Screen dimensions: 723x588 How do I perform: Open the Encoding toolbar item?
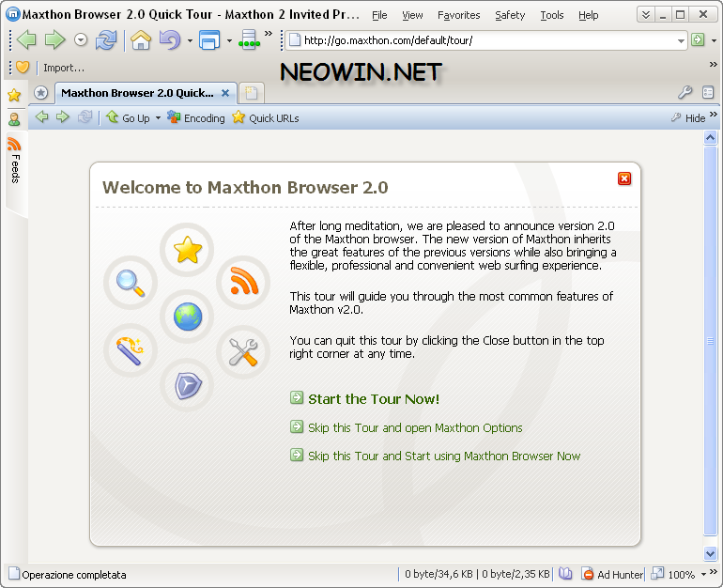[x=196, y=117]
